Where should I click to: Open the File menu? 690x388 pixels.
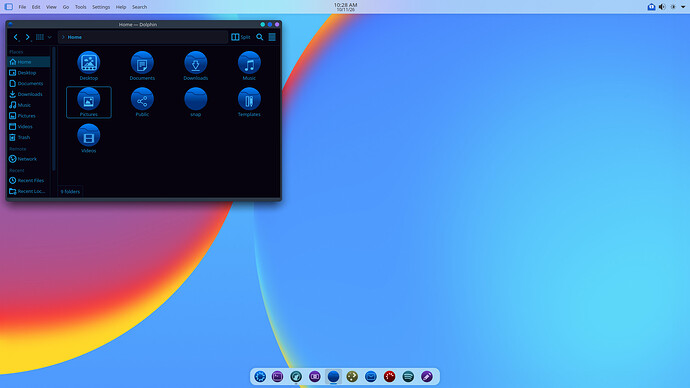click(22, 7)
